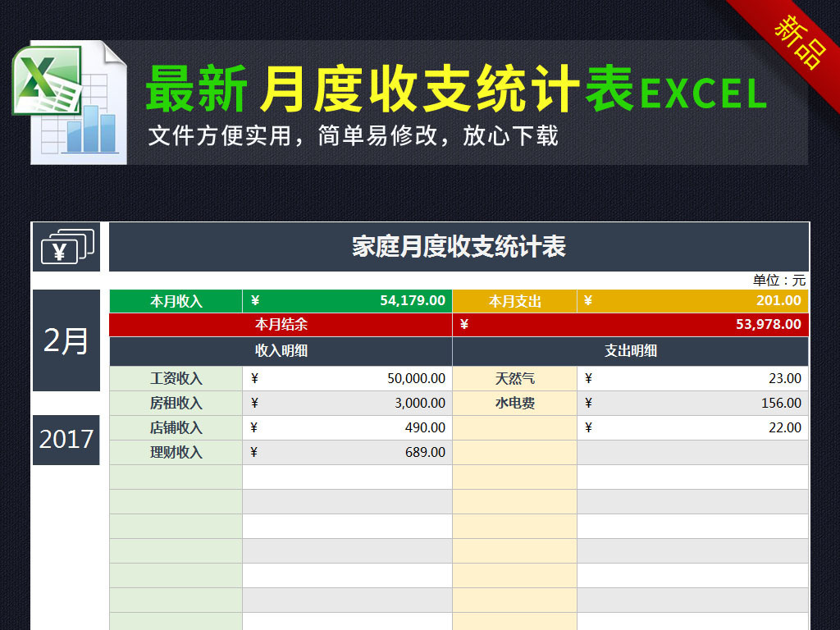Click the empty expense label beside 22.00
The width and height of the screenshot is (840, 630).
[514, 428]
